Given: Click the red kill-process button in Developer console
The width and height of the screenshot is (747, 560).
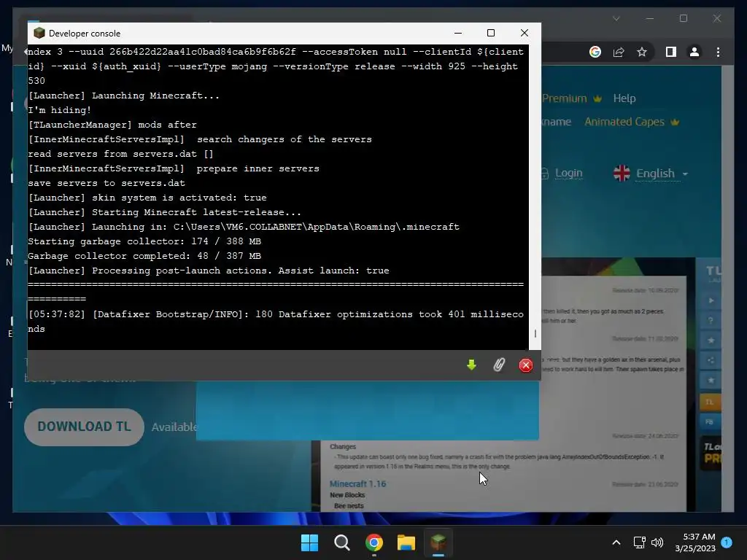Looking at the screenshot, I should click(525, 365).
